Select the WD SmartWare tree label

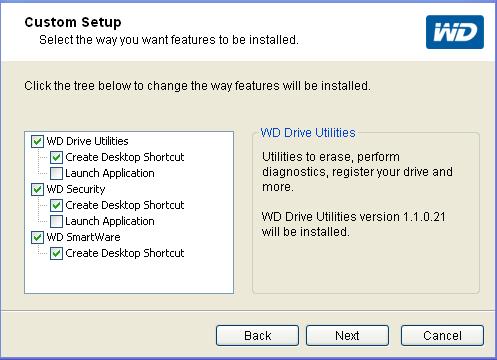83,237
